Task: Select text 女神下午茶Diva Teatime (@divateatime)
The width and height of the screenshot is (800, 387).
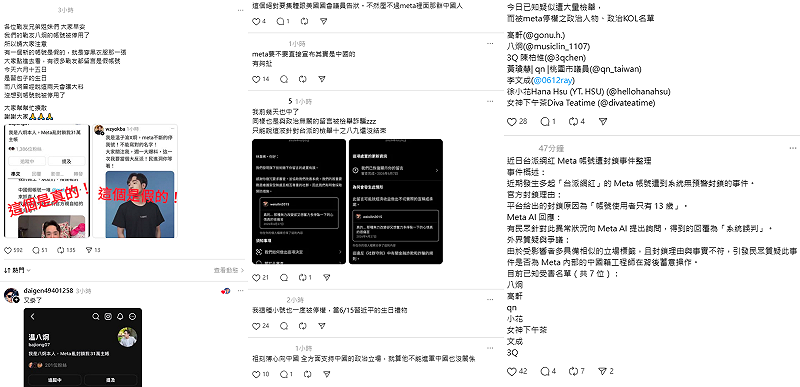Action: tap(581, 103)
